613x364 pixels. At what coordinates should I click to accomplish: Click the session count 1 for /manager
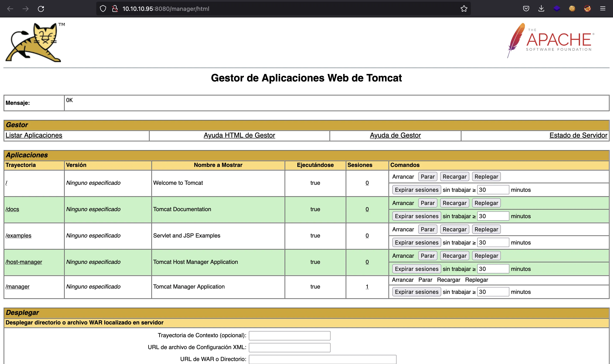[x=367, y=287]
